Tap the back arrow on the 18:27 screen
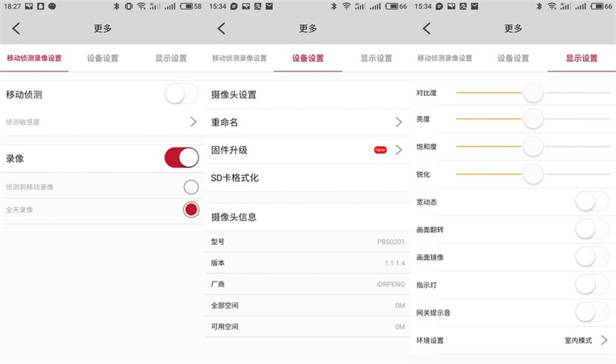Image resolution: width=616 pixels, height=364 pixels. [16, 29]
